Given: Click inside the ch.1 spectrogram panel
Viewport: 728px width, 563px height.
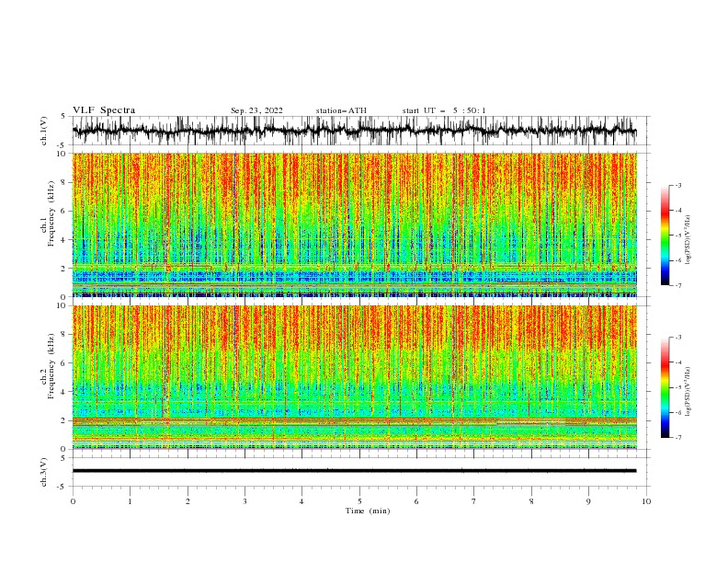Looking at the screenshot, I should (x=355, y=224).
